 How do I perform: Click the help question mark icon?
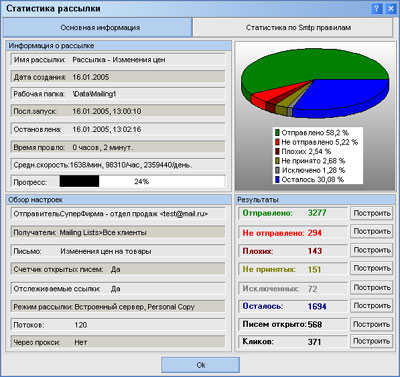click(x=377, y=8)
